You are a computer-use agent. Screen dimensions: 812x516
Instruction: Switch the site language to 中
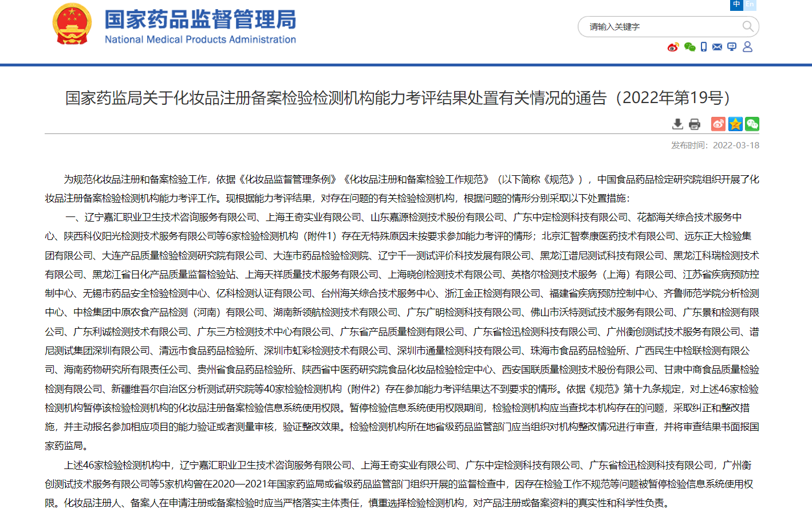[x=736, y=5]
